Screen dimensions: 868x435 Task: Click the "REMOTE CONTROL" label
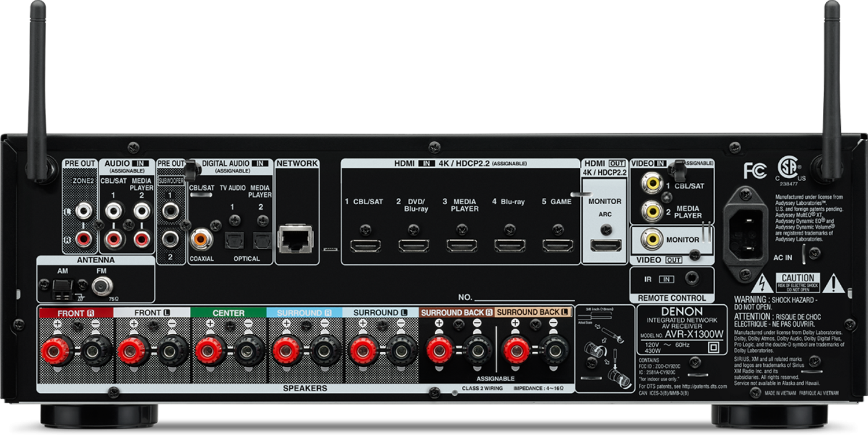point(672,298)
